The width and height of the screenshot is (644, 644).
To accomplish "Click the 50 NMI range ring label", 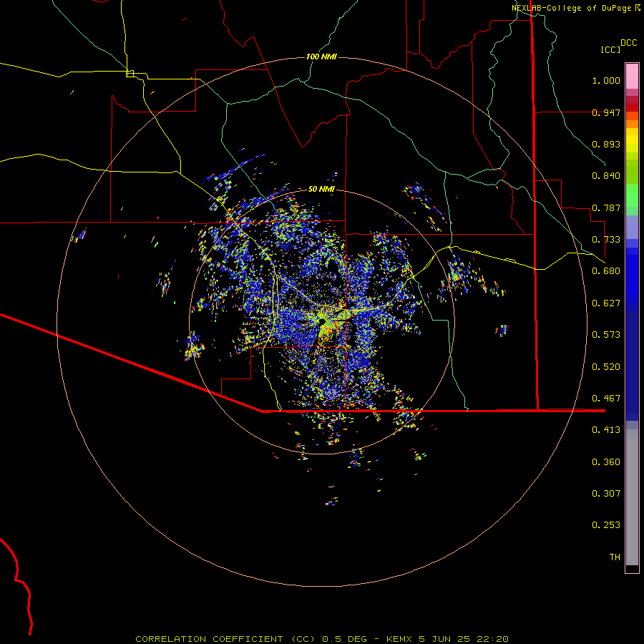I will pyautogui.click(x=321, y=189).
